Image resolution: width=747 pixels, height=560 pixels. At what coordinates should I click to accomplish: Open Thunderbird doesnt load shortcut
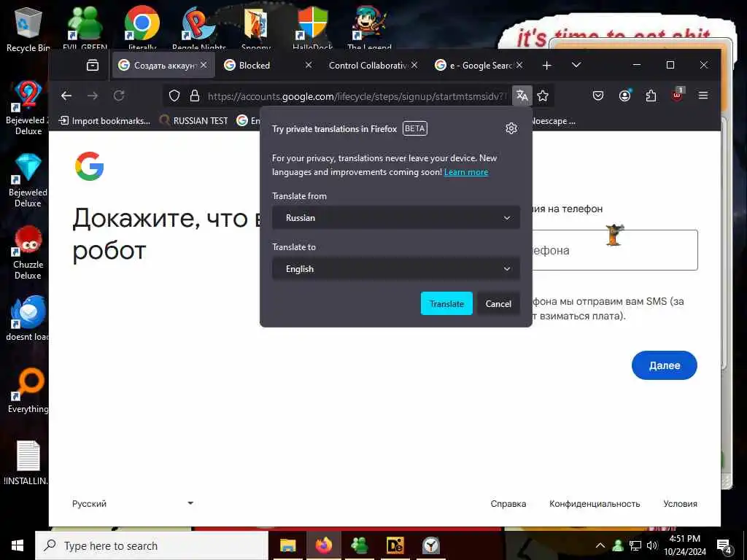click(28, 318)
